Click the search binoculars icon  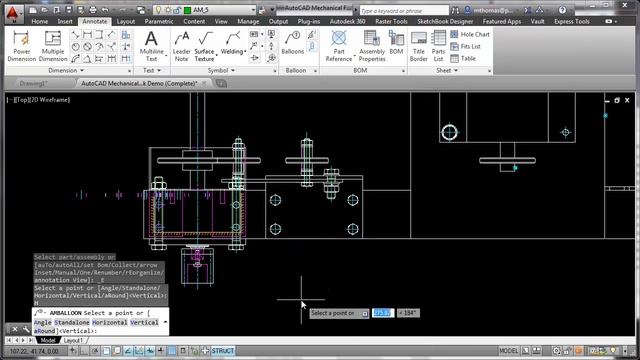(455, 10)
